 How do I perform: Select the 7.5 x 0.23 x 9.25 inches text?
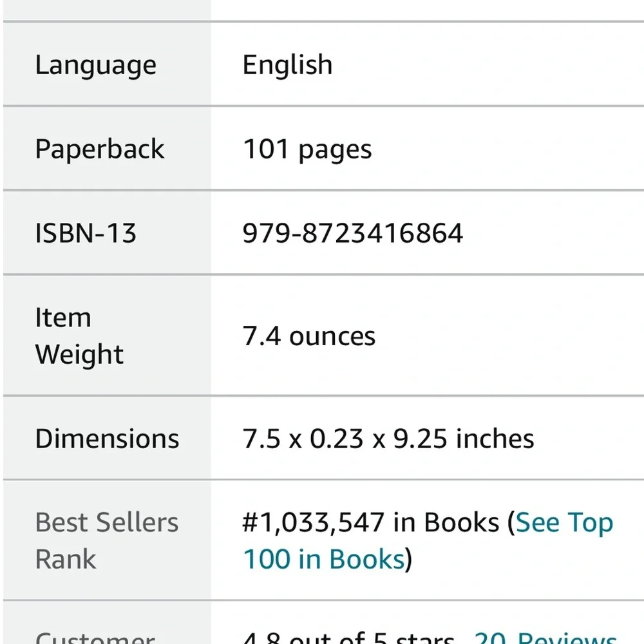[388, 438]
